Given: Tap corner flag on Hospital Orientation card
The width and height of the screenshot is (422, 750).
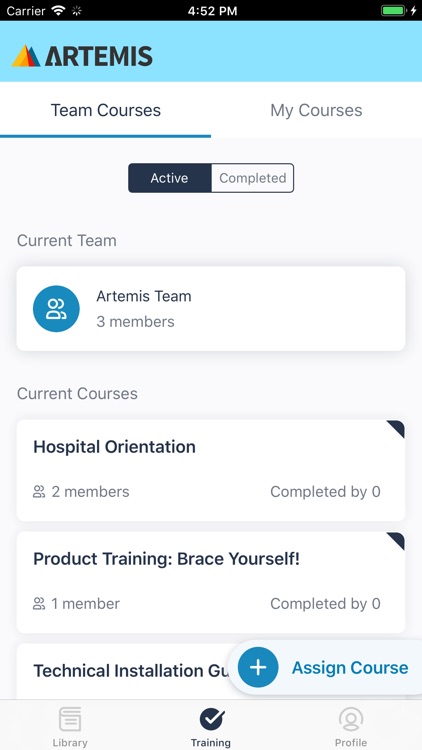Looking at the screenshot, I should 396,429.
